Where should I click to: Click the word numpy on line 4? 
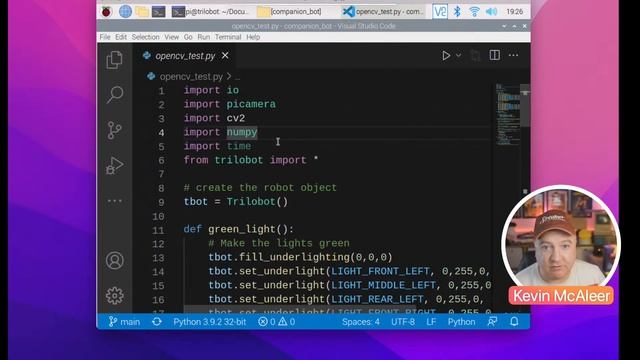pyautogui.click(x=242, y=132)
